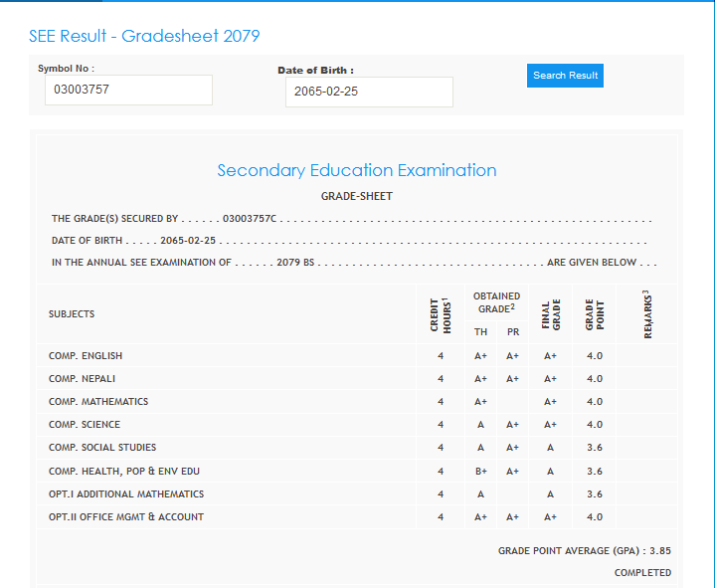
Task: Click the COMPLETED status text
Action: point(642,573)
